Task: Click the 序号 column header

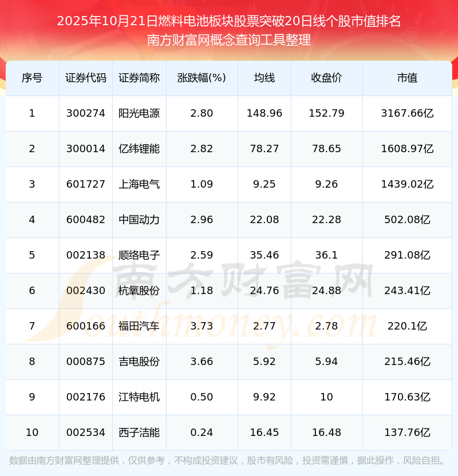Action: (32, 78)
